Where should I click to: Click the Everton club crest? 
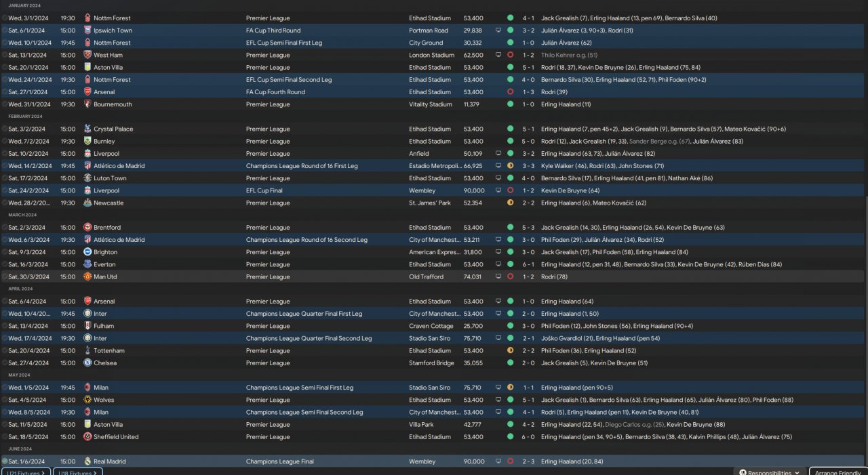tap(87, 264)
